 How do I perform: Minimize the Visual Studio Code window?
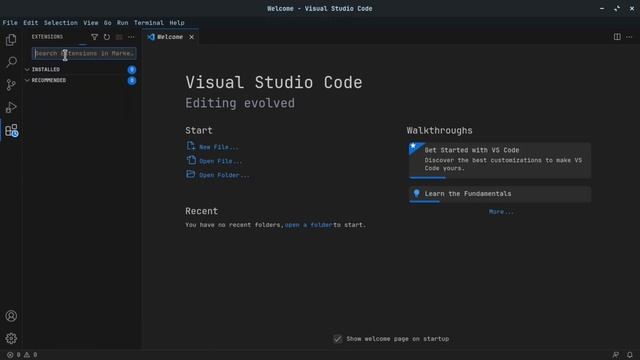pyautogui.click(x=602, y=9)
